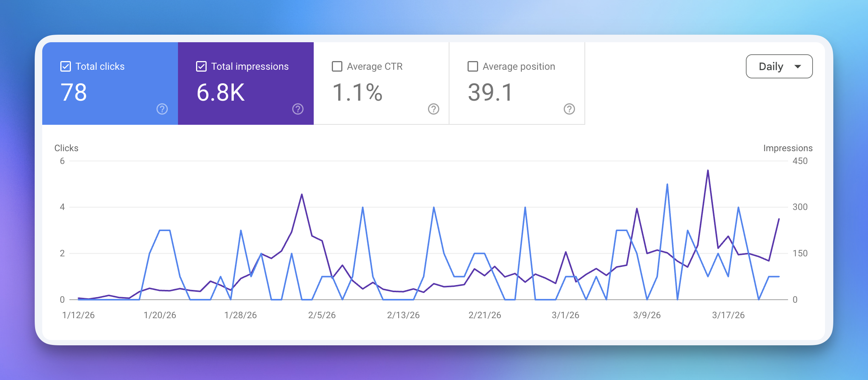The width and height of the screenshot is (868, 380).
Task: Click help icon on Average CTR card
Action: [434, 109]
